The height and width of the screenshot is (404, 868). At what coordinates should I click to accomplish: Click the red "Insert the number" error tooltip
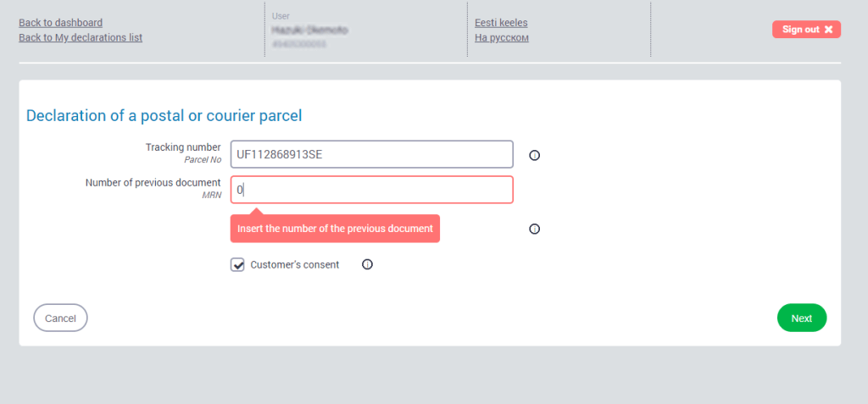(335, 229)
